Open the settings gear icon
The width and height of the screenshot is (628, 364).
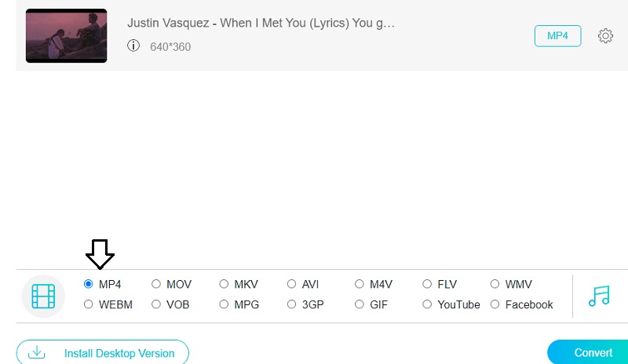click(605, 36)
